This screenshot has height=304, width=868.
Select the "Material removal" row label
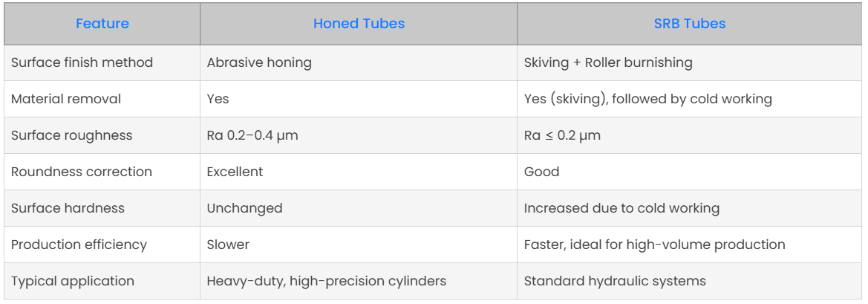(66, 99)
